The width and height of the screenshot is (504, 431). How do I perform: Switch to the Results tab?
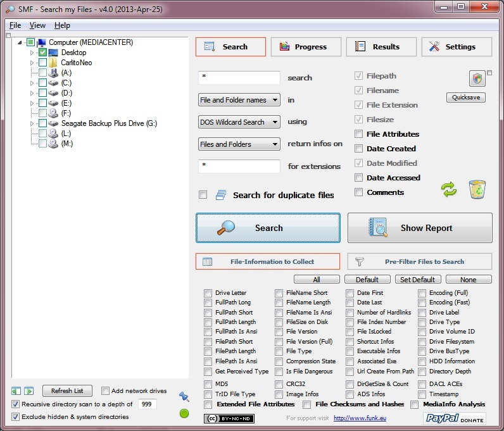coord(381,47)
